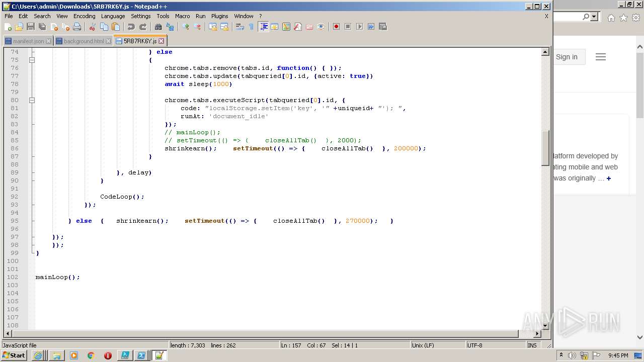Run macro multiple times icon
This screenshot has width=644, height=362.
pyautogui.click(x=371, y=27)
